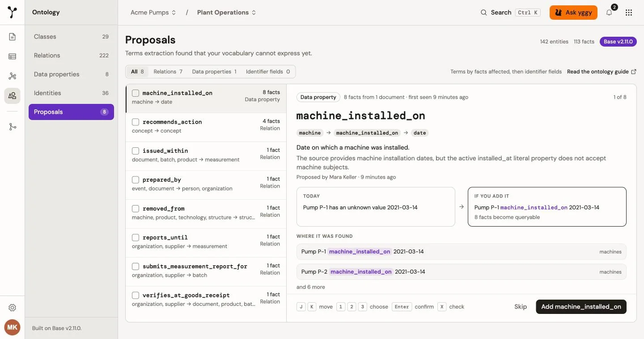This screenshot has width=644, height=339.
Task: Open the branch/merge icon in left rail
Action: click(x=13, y=127)
